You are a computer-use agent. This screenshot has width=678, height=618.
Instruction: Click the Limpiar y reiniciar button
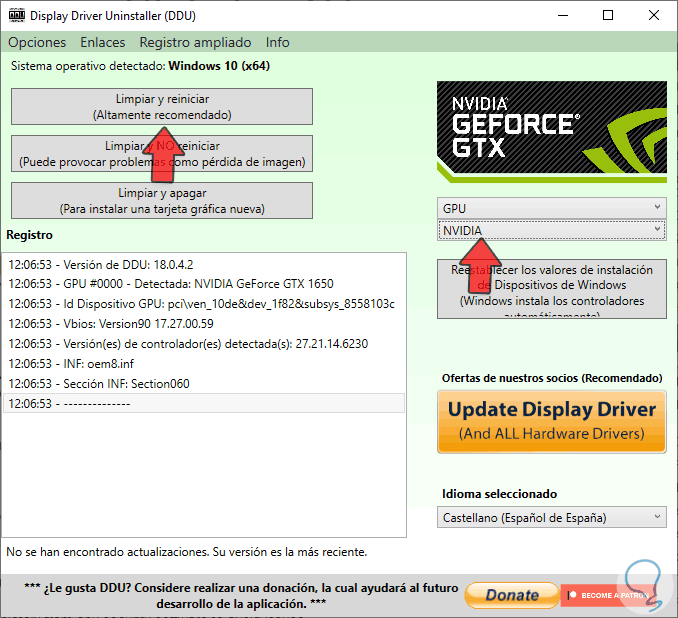162,107
